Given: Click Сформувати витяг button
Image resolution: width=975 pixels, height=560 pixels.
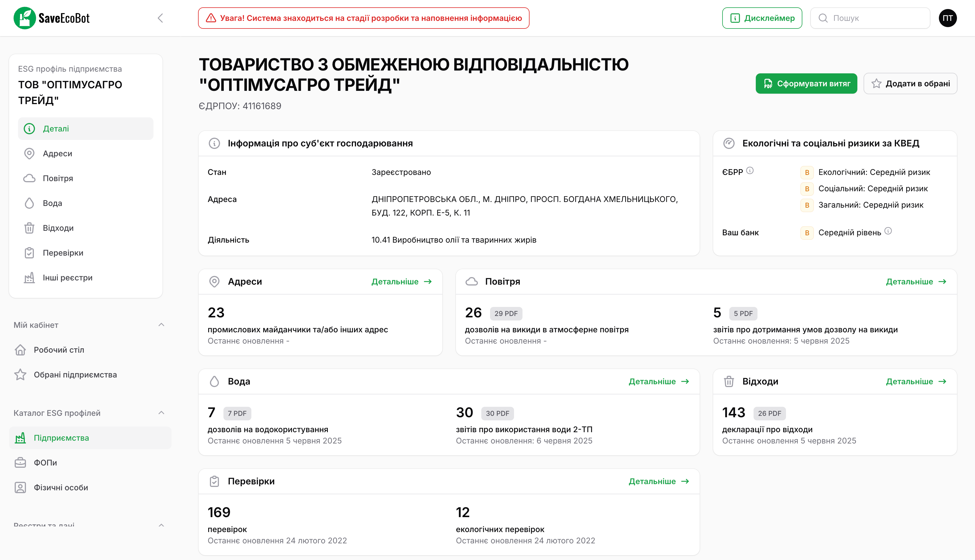Looking at the screenshot, I should pos(806,84).
